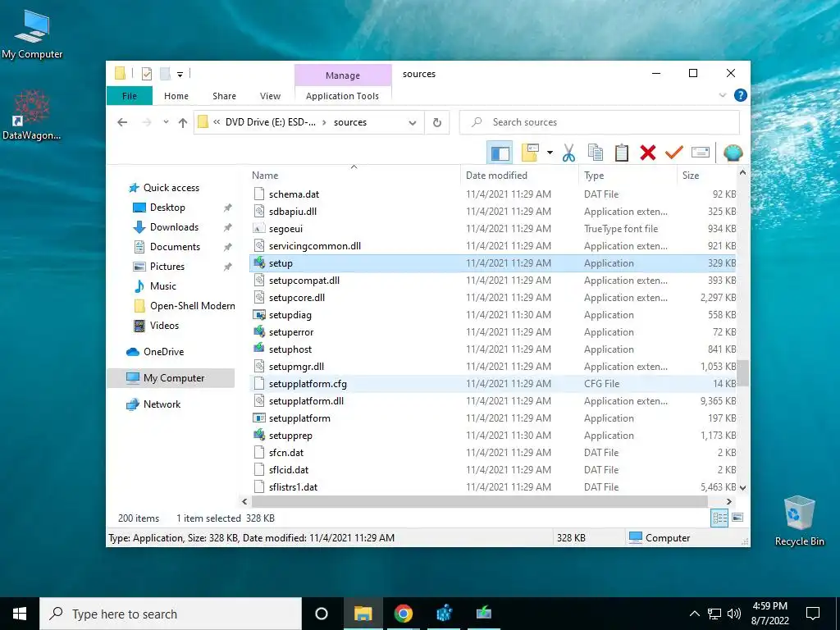Image resolution: width=840 pixels, height=630 pixels.
Task: Open Downloads in navigation pane
Action: (174, 227)
